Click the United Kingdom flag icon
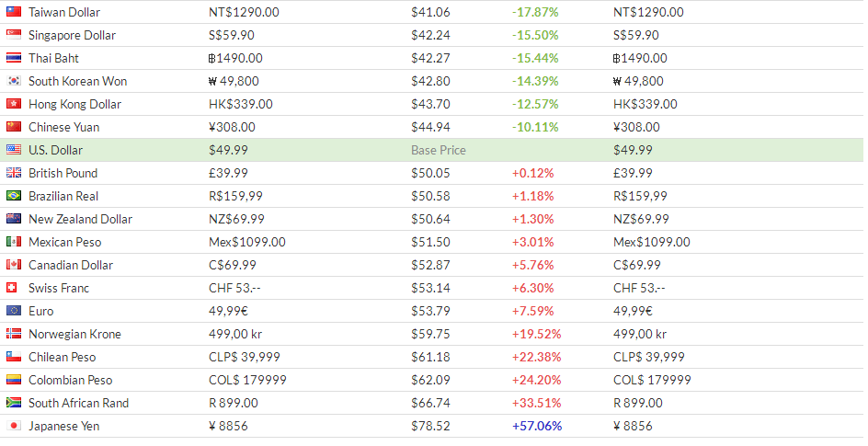Image resolution: width=868 pixels, height=446 pixels. [14, 173]
